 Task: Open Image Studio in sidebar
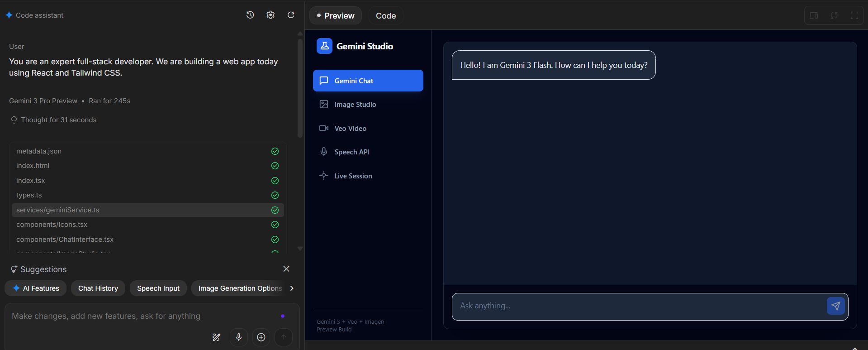pyautogui.click(x=368, y=105)
